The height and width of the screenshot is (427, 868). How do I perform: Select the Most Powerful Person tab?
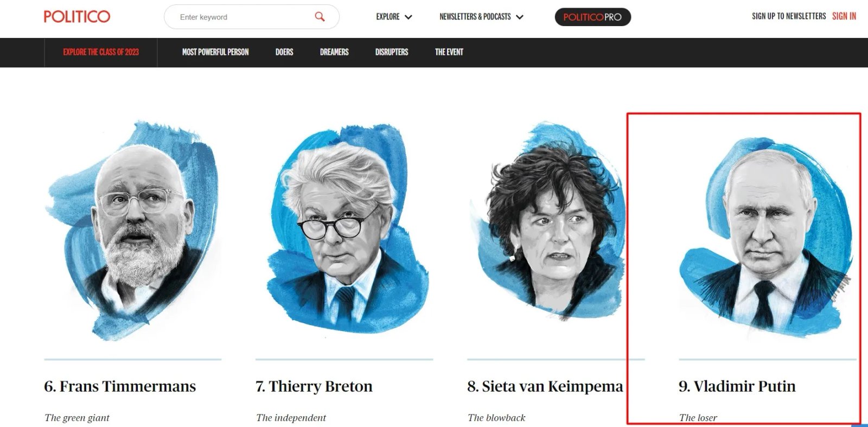coord(215,52)
